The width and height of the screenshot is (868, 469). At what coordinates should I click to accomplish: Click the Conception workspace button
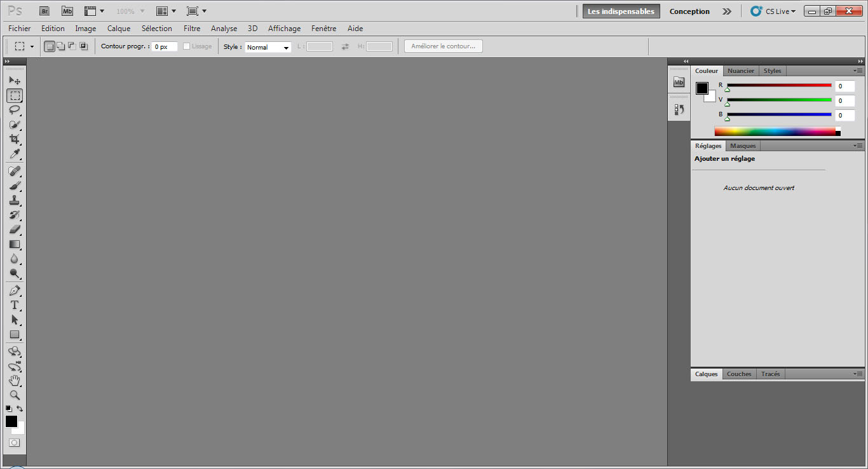tap(689, 11)
